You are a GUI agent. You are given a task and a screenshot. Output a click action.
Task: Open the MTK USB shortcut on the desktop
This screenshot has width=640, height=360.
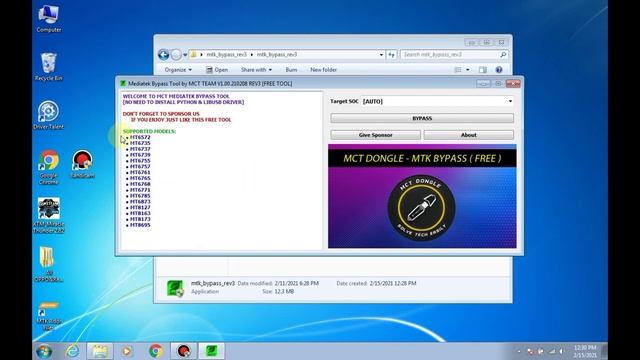[49, 316]
